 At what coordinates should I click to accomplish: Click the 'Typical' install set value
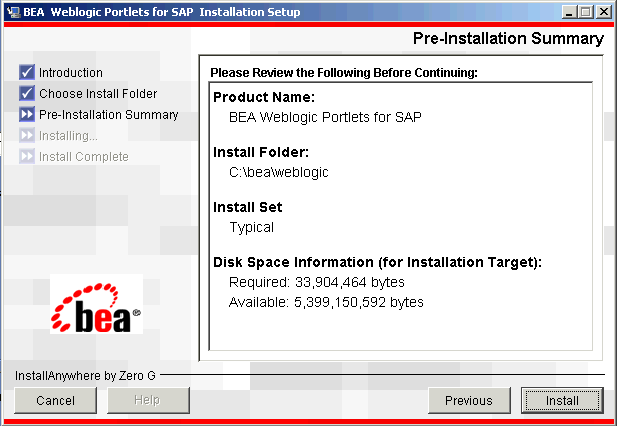tap(251, 227)
